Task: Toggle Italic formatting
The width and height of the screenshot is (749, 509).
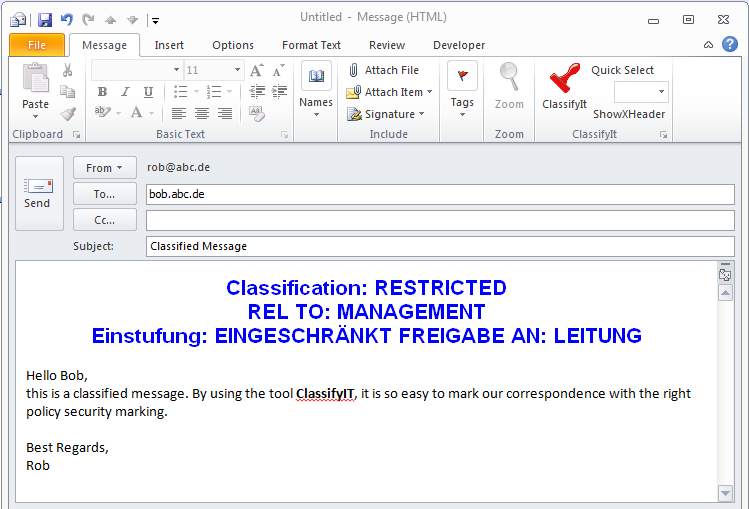Action: point(125,92)
